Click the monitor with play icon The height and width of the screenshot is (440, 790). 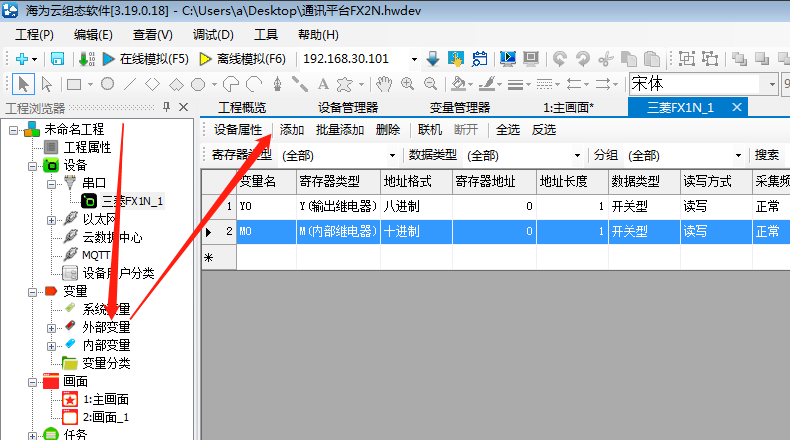pyautogui.click(x=508, y=59)
